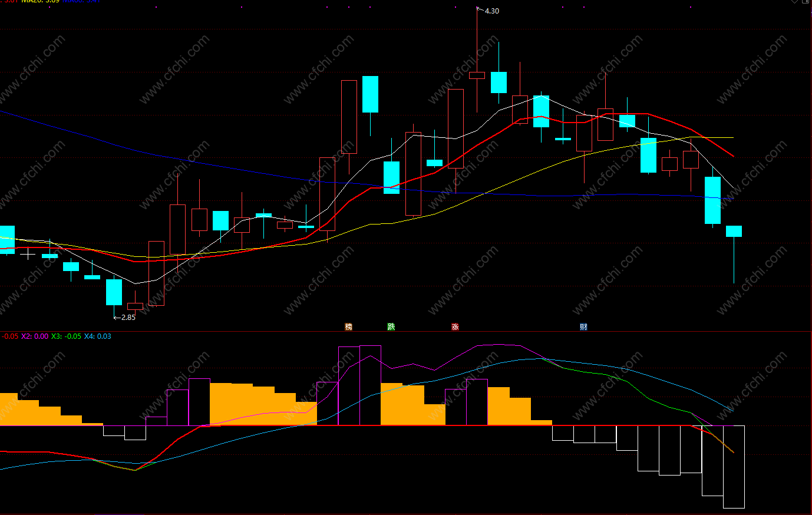
Task: Click the brown 榜 event marker icon
Action: [x=348, y=326]
